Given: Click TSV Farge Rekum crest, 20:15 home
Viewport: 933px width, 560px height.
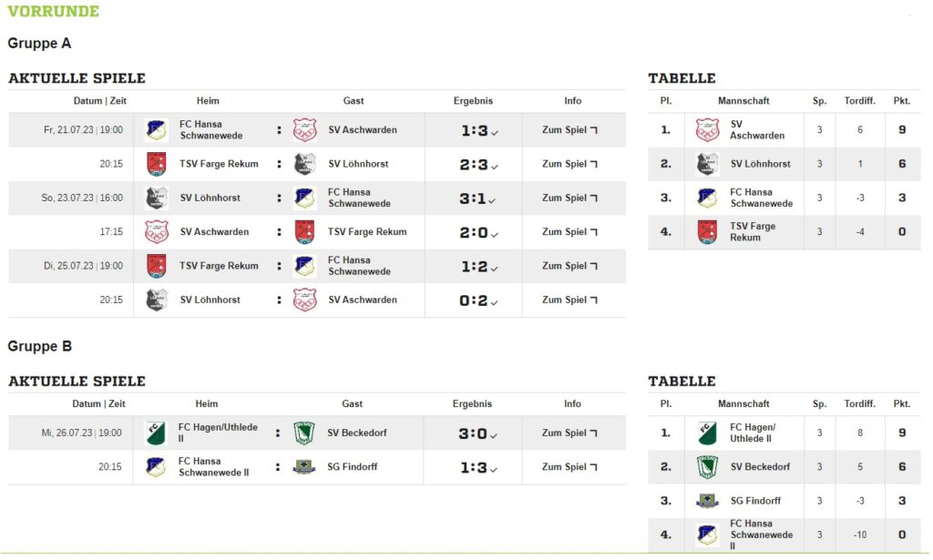Looking at the screenshot, I should pyautogui.click(x=157, y=164).
